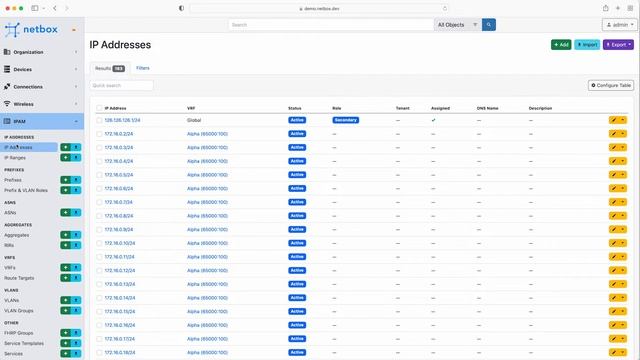Open IP Ranges in the sidebar
640x360 pixels.
15,158
